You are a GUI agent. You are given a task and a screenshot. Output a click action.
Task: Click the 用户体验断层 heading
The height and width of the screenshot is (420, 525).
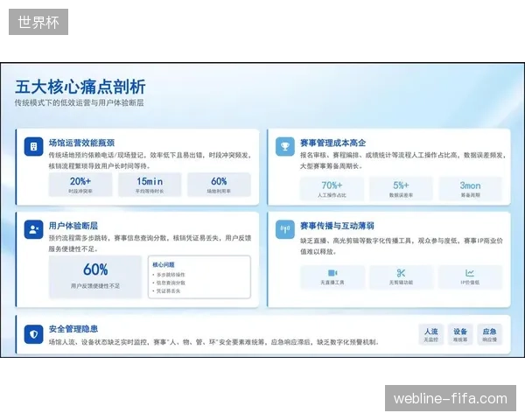pyautogui.click(x=73, y=226)
